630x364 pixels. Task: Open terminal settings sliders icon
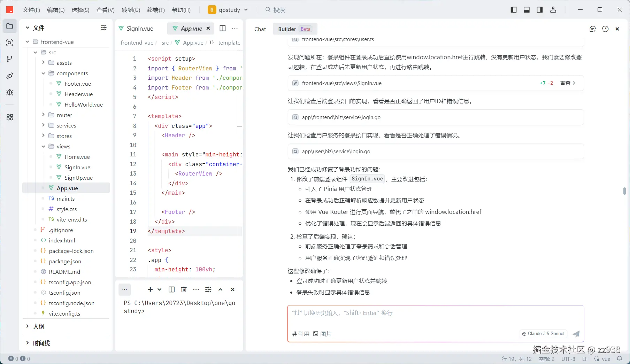[208, 289]
